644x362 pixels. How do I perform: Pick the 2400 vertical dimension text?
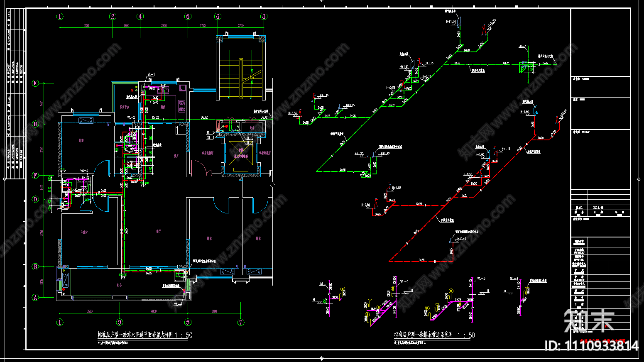pyautogui.click(x=42, y=103)
